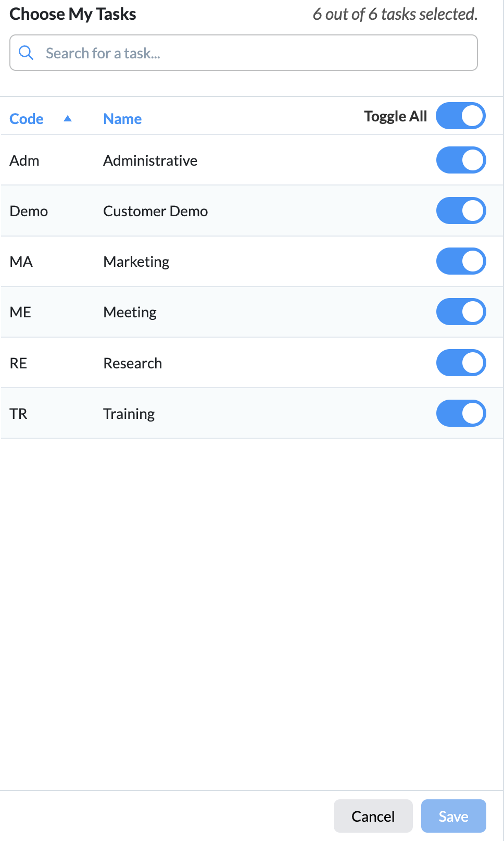Disable the Research task switch

coord(460,363)
